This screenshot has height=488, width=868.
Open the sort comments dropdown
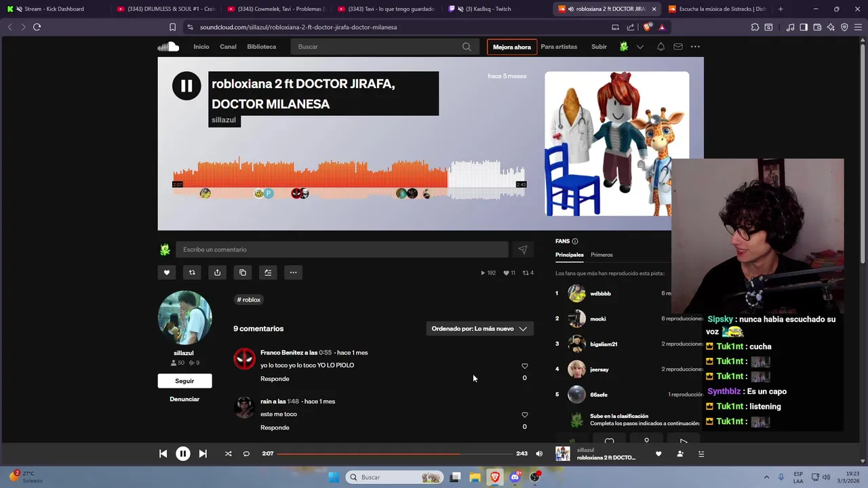[x=479, y=329]
